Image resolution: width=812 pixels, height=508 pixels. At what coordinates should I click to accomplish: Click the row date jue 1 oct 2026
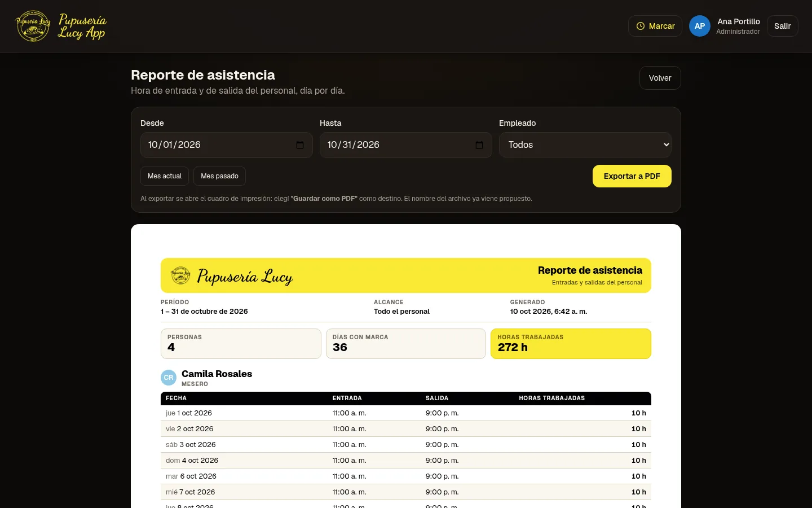tap(189, 413)
